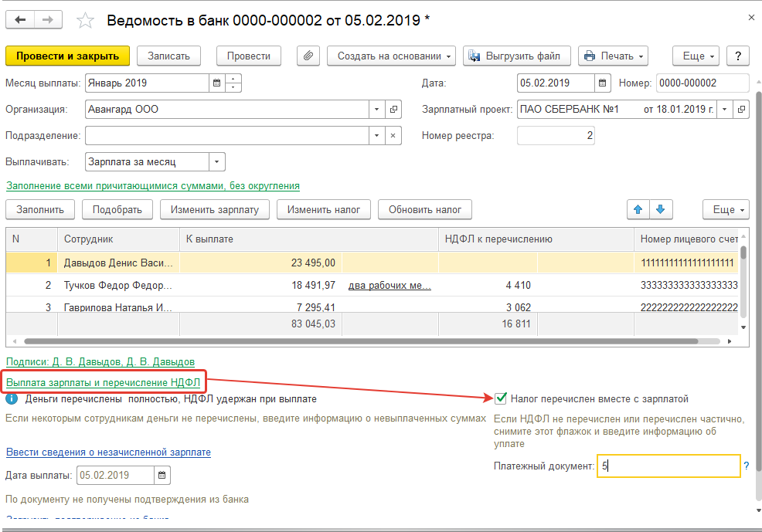Open the Зарплатный проект record
The height and width of the screenshot is (532, 762).
(x=742, y=110)
